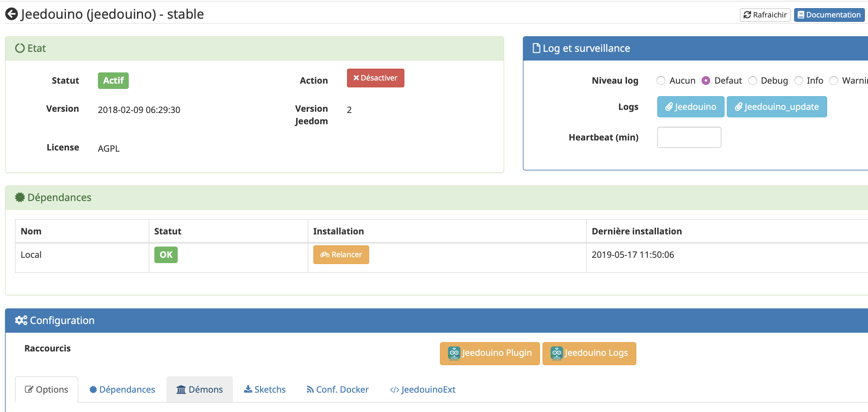Select the Info log level
This screenshot has width=868, height=412.
798,81
